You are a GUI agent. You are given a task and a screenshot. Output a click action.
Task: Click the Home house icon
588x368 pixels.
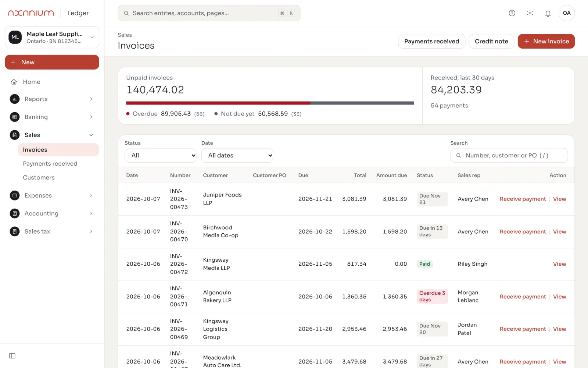coord(14,82)
